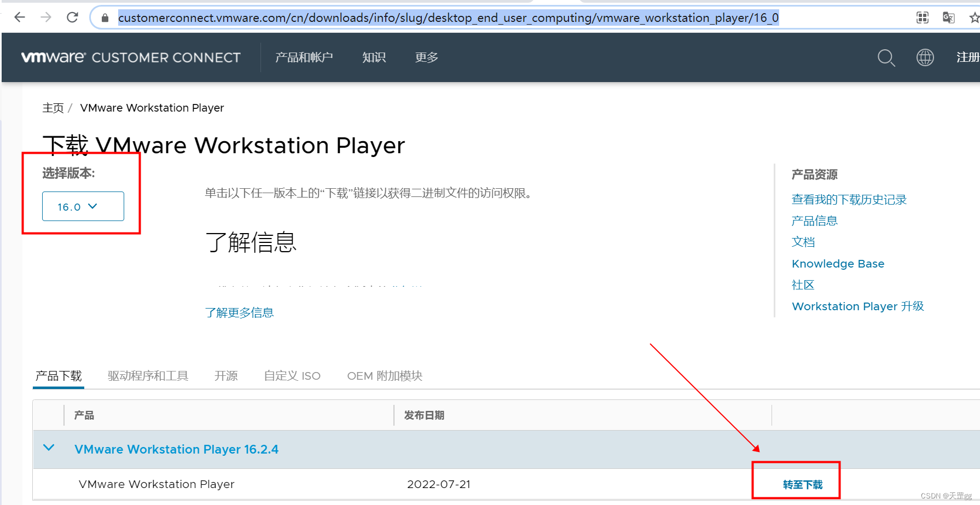Image resolution: width=980 pixels, height=505 pixels.
Task: Click the 产品 column header
Action: (84, 415)
